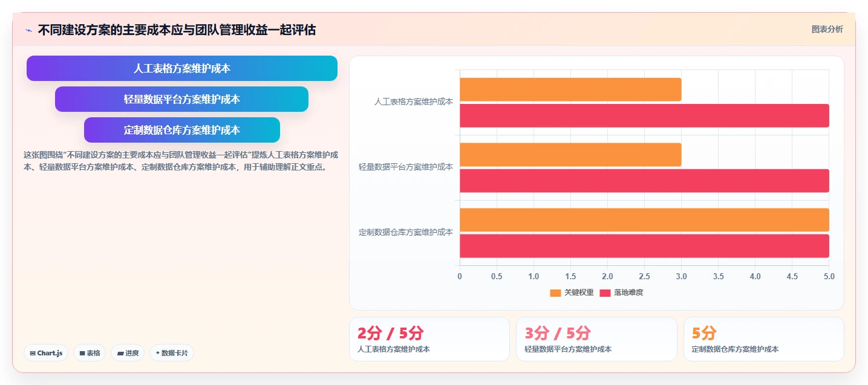The width and height of the screenshot is (868, 385).
Task: Click the 表格 tag
Action: [90, 353]
